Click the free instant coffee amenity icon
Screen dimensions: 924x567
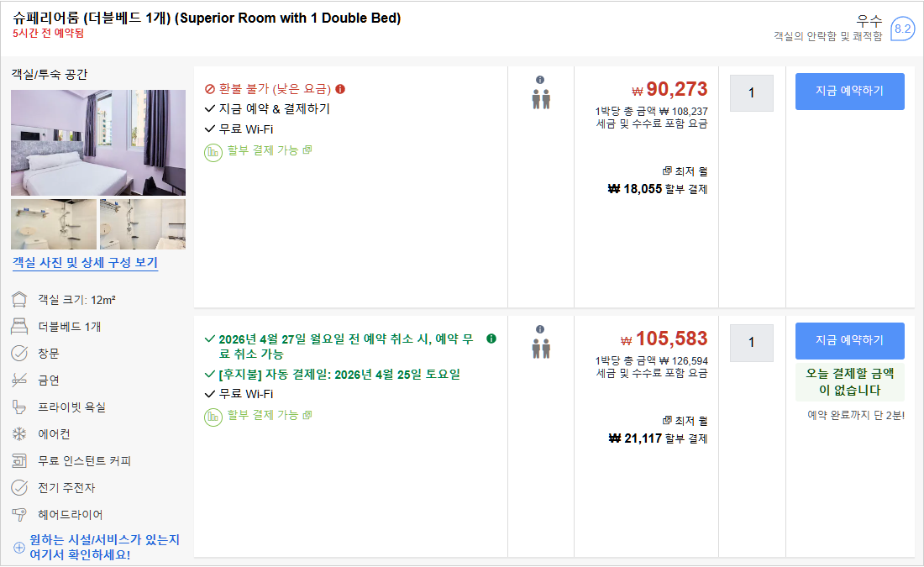click(19, 461)
